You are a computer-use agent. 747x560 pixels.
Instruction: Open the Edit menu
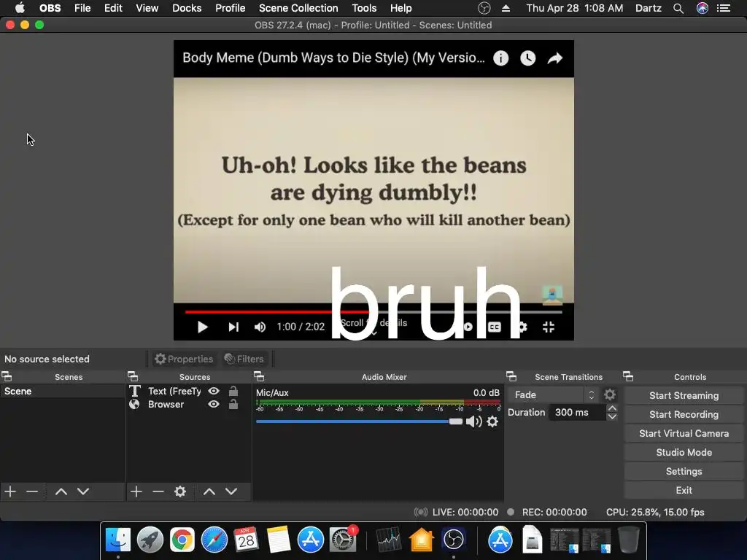pos(113,8)
